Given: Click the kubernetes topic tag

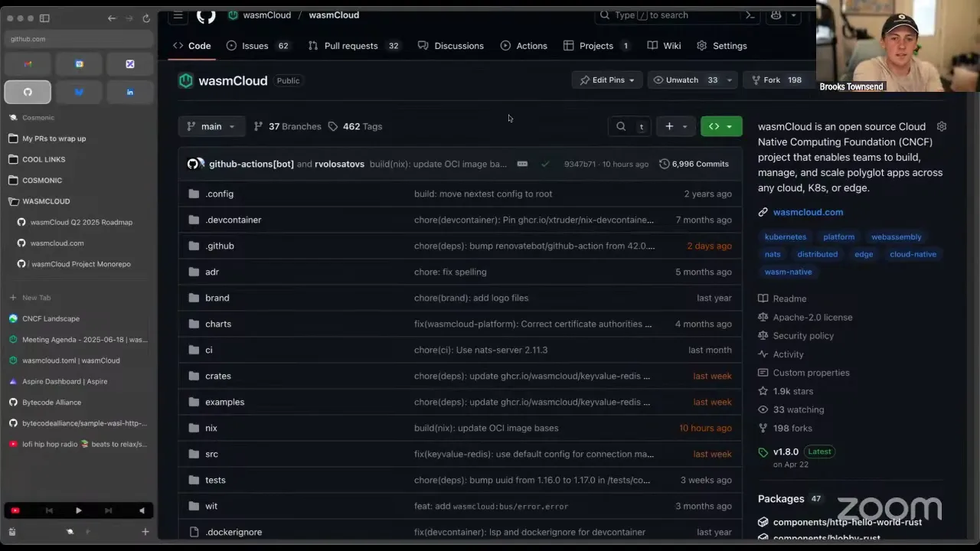Looking at the screenshot, I should point(786,237).
